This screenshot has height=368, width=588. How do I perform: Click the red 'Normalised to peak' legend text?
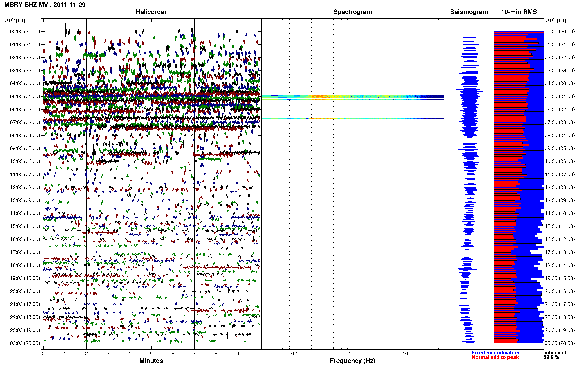click(x=495, y=357)
